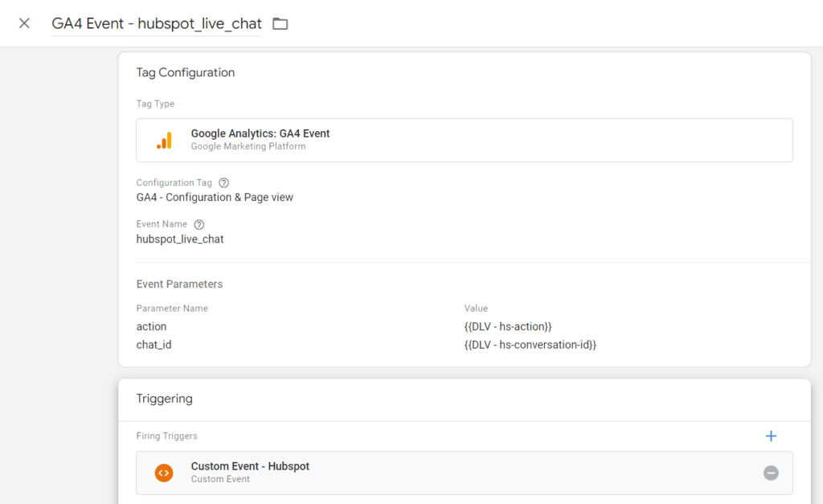Select the GA4 - Configuration & Page view text
823x504 pixels.
(215, 198)
